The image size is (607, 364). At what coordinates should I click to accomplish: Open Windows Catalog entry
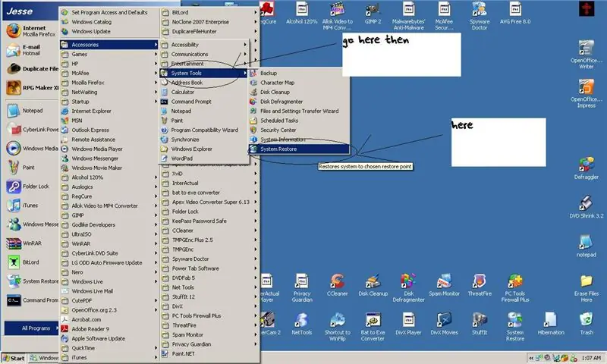[x=109, y=22]
